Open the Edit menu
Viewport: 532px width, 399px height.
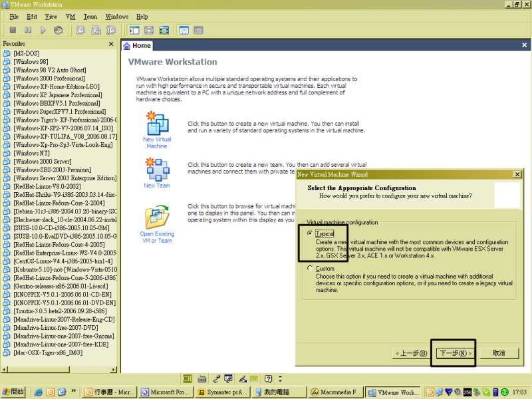pos(32,17)
